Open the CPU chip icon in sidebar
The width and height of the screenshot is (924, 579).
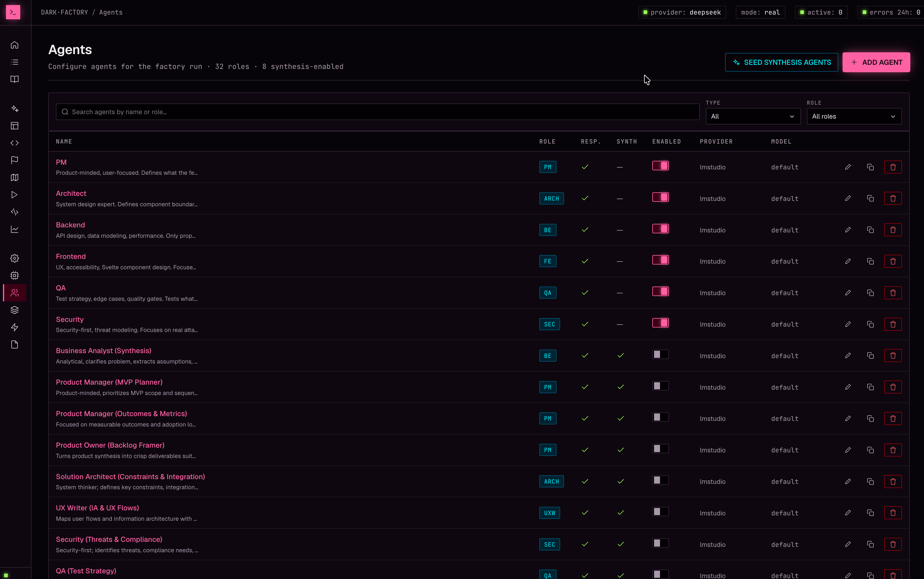point(15,275)
